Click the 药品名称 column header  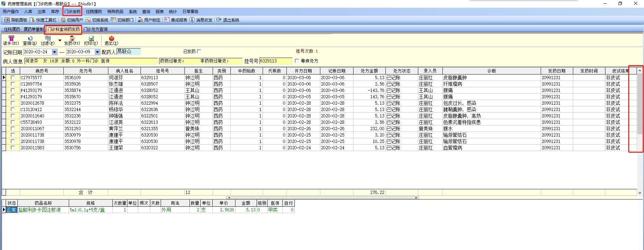pyautogui.click(x=43, y=203)
